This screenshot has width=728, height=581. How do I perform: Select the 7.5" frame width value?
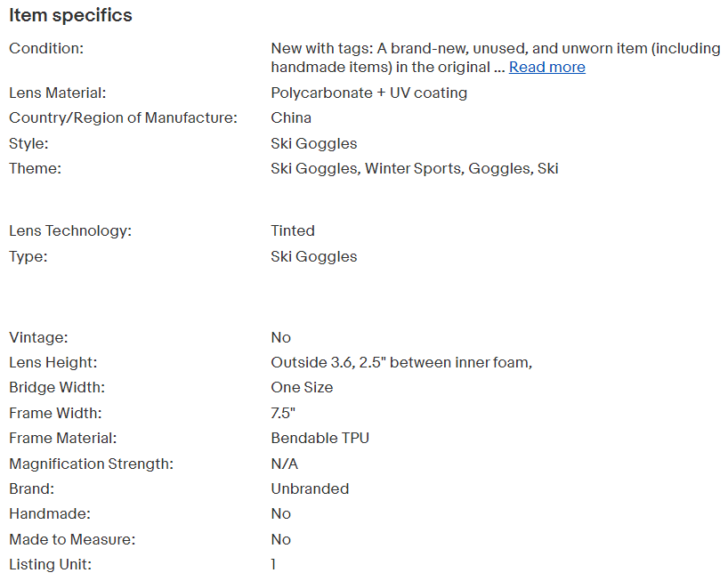point(283,413)
